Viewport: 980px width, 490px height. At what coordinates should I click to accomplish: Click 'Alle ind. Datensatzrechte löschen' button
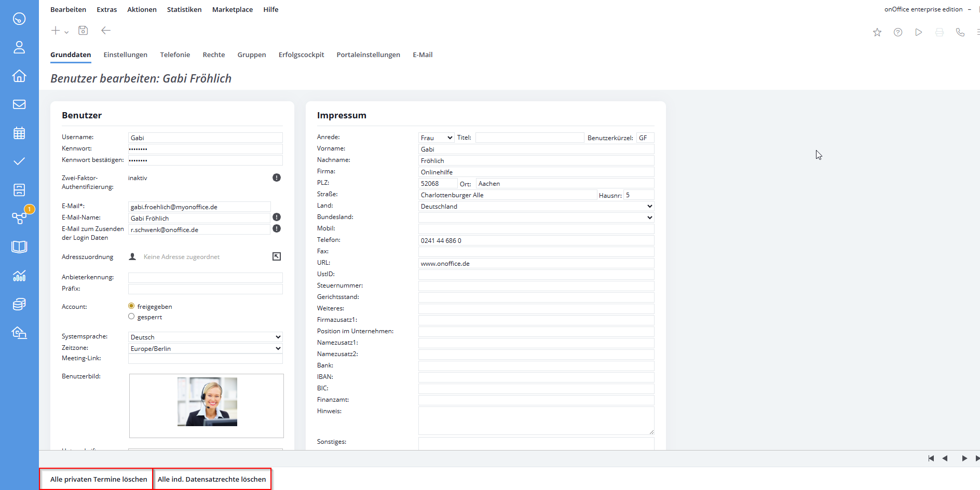212,479
